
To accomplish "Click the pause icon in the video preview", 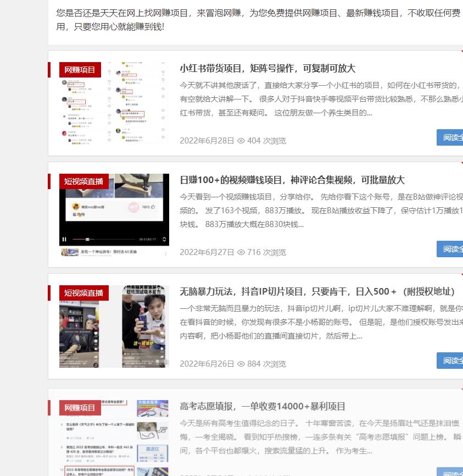I will coord(65,239).
